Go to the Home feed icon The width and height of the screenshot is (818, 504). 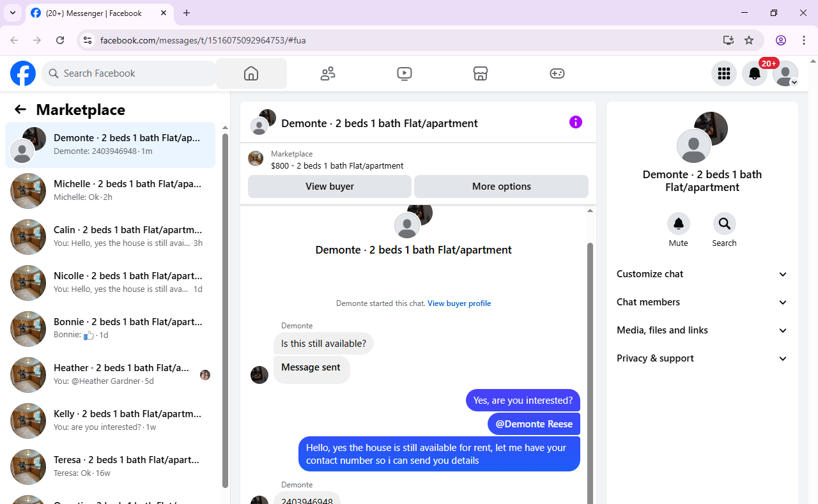click(251, 73)
